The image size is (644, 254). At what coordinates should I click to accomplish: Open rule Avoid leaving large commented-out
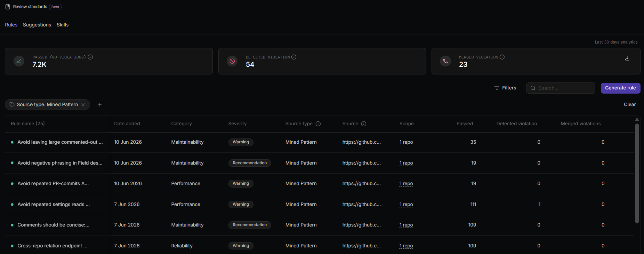60,142
